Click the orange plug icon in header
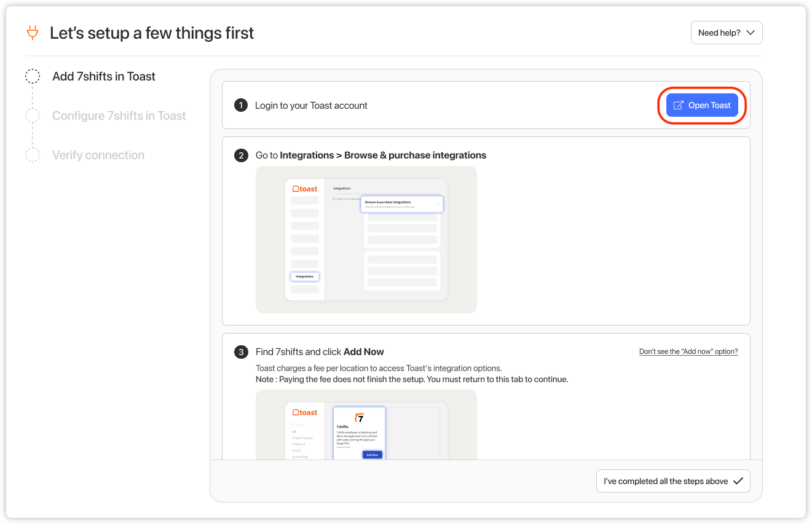812x524 pixels. point(33,33)
